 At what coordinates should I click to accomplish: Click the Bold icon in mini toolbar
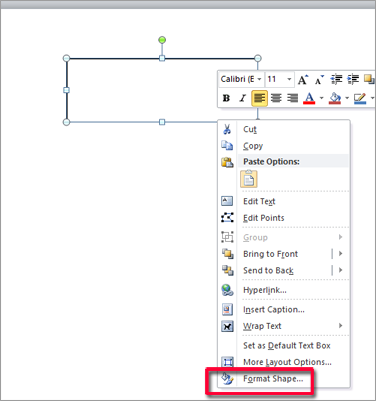[x=226, y=98]
